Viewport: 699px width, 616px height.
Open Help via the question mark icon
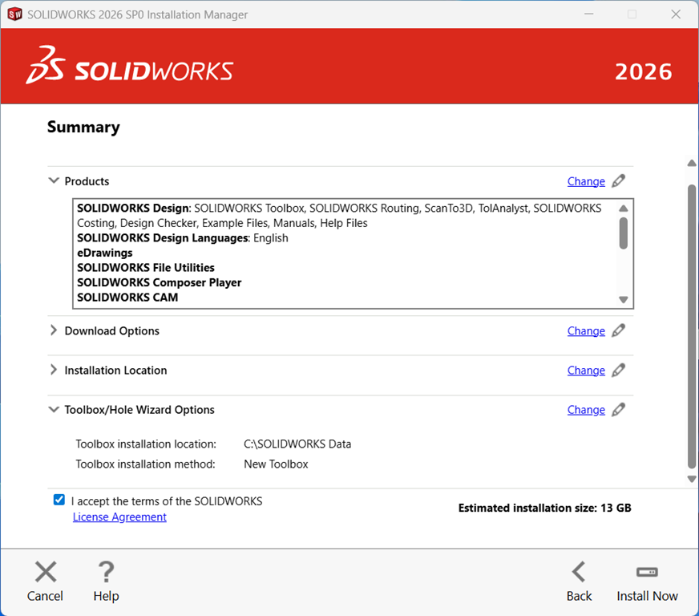click(106, 572)
